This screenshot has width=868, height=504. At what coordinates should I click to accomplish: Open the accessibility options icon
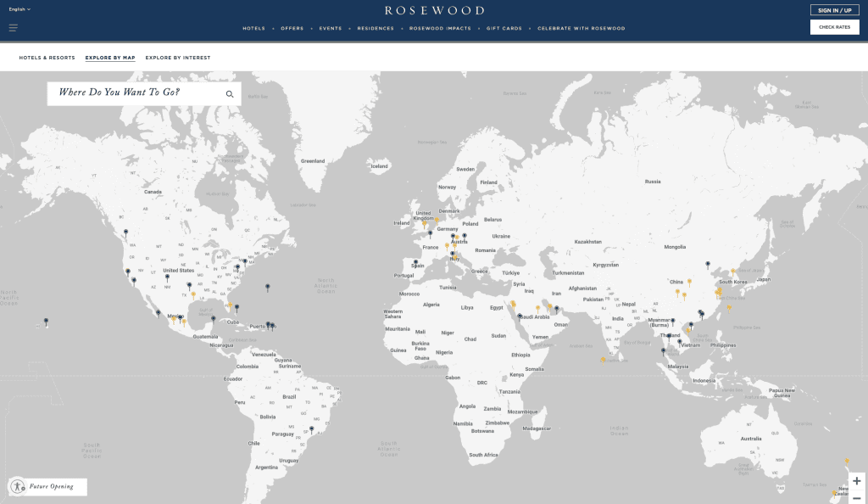pos(18,487)
